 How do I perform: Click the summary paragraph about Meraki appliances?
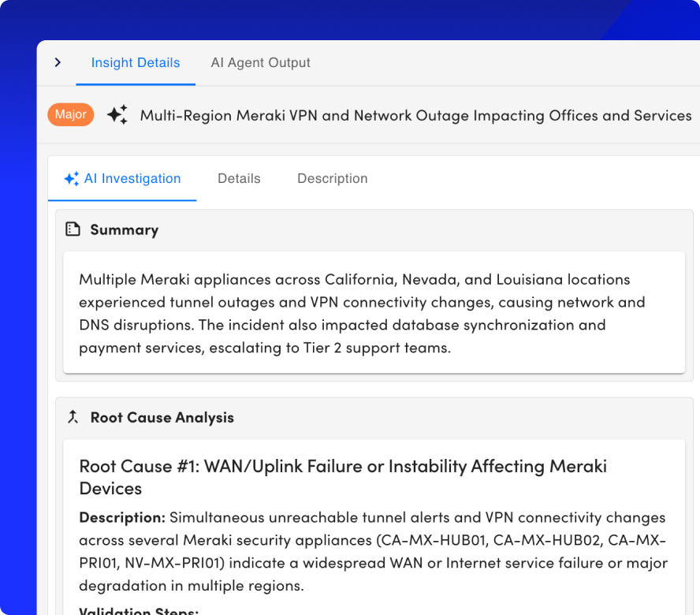tap(363, 313)
